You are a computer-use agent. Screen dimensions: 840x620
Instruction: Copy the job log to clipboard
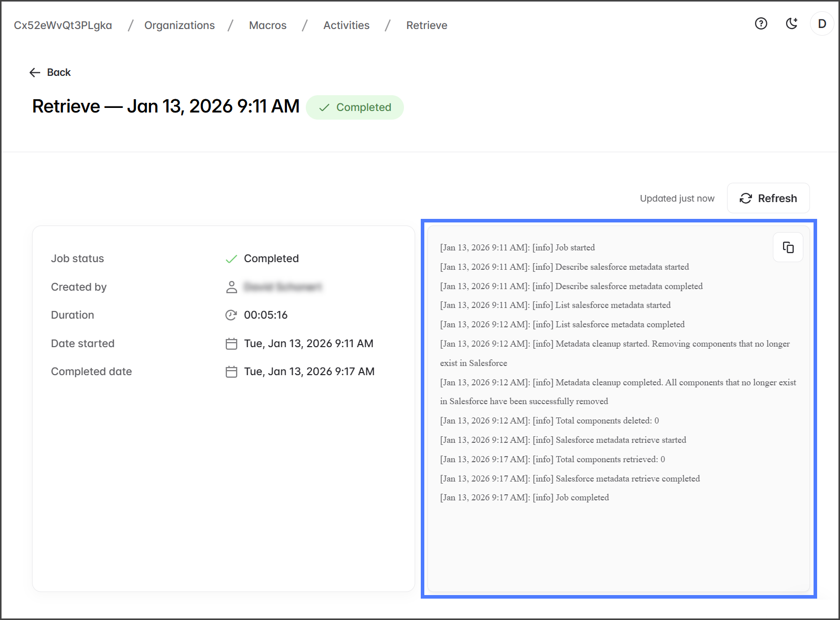point(788,247)
